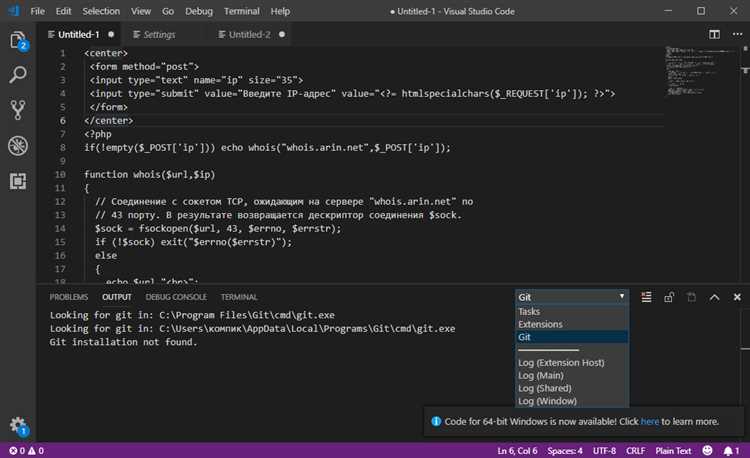Viewport: 750px width, 458px height.
Task: Toggle output scroll lock
Action: (669, 297)
